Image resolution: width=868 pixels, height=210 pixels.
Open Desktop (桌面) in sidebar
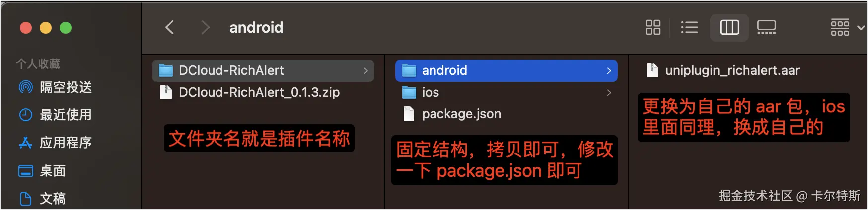42,171
